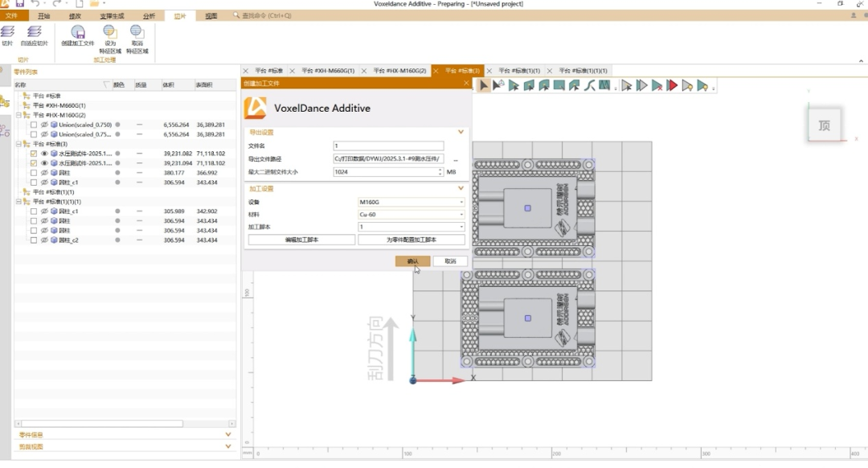Click the save icon in quick access bar
Screen dimensions: 868x468
(x=20, y=4)
